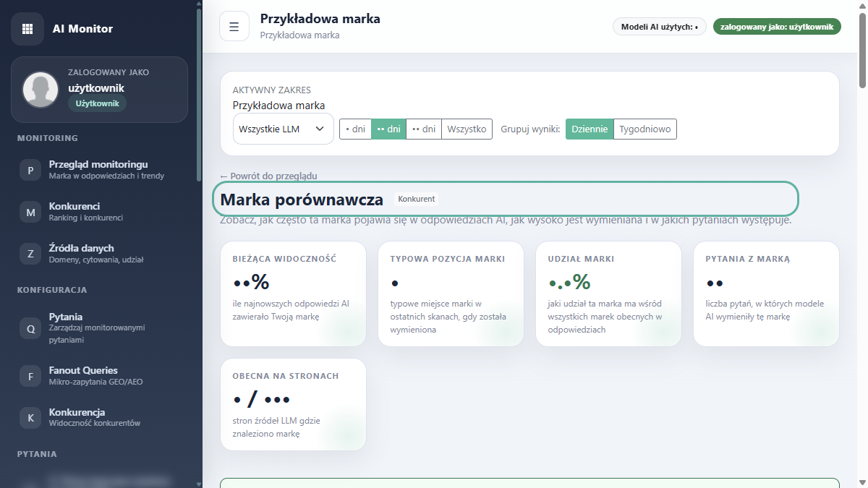Click the M icon for Konkurenci
868x488 pixels.
point(30,213)
